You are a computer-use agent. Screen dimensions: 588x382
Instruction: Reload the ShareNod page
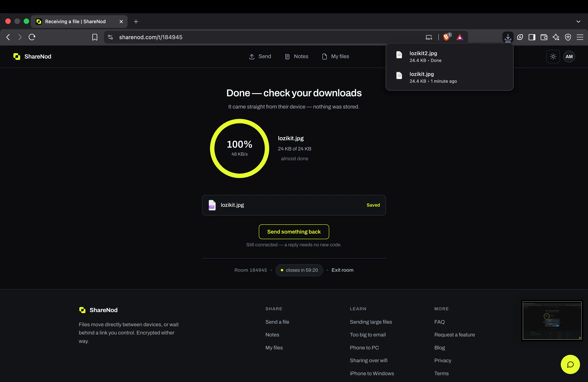[x=32, y=37]
